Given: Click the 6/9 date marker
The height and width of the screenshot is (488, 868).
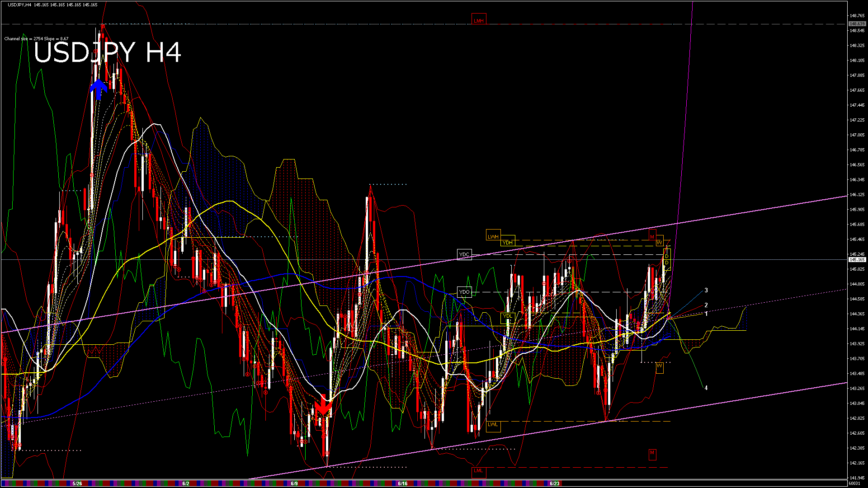Looking at the screenshot, I should coord(294,483).
